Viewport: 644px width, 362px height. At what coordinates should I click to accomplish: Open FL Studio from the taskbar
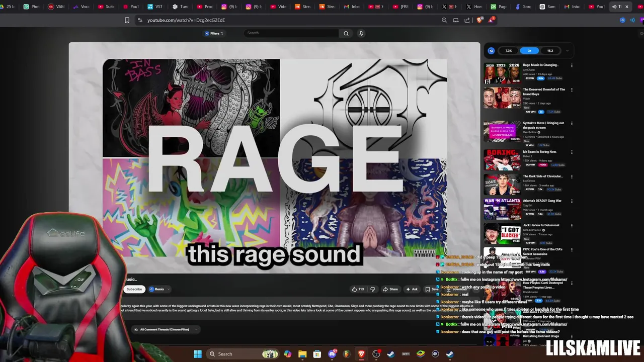[347, 354]
